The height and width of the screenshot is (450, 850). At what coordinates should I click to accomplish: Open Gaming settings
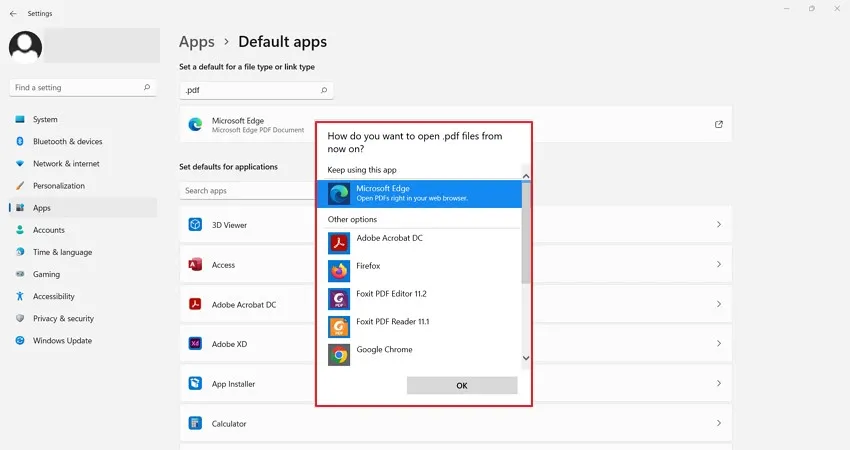point(83,274)
